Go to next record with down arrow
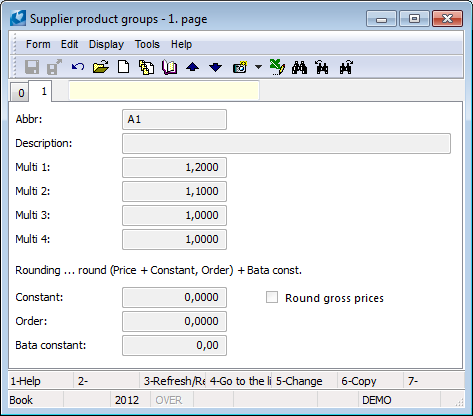The width and height of the screenshot is (473, 416). (x=215, y=67)
